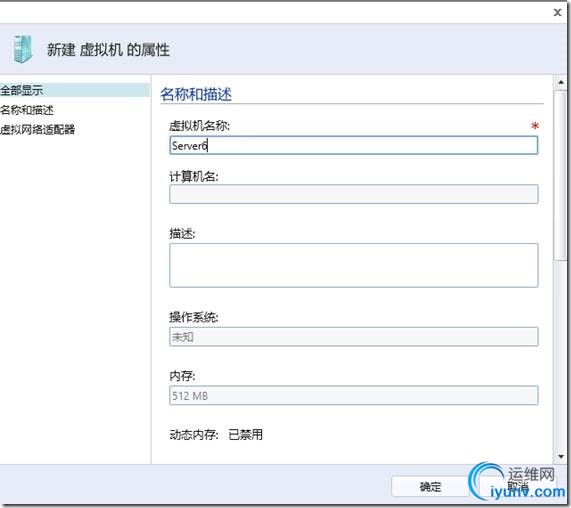This screenshot has width=571, height=508.
Task: Click the 内存 field showing 512 MB
Action: tap(353, 395)
